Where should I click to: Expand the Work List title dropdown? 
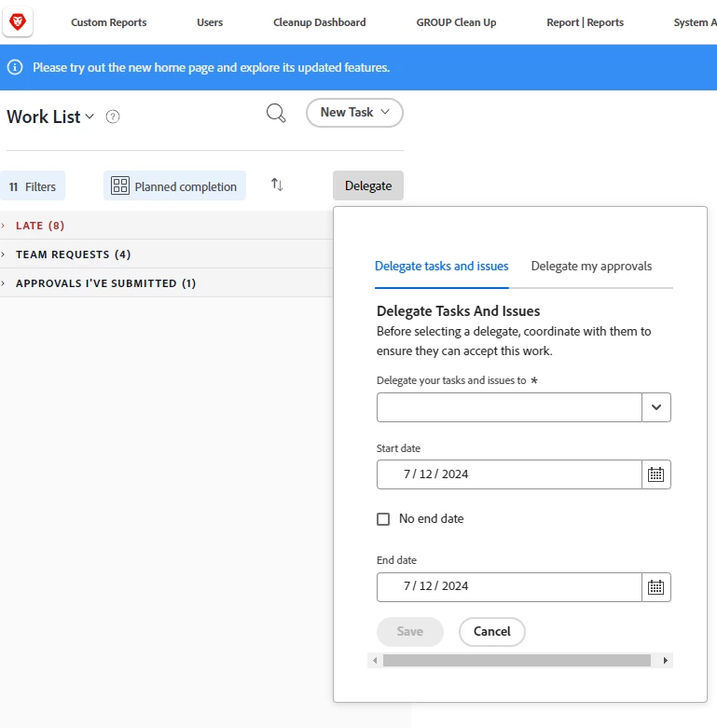point(90,117)
